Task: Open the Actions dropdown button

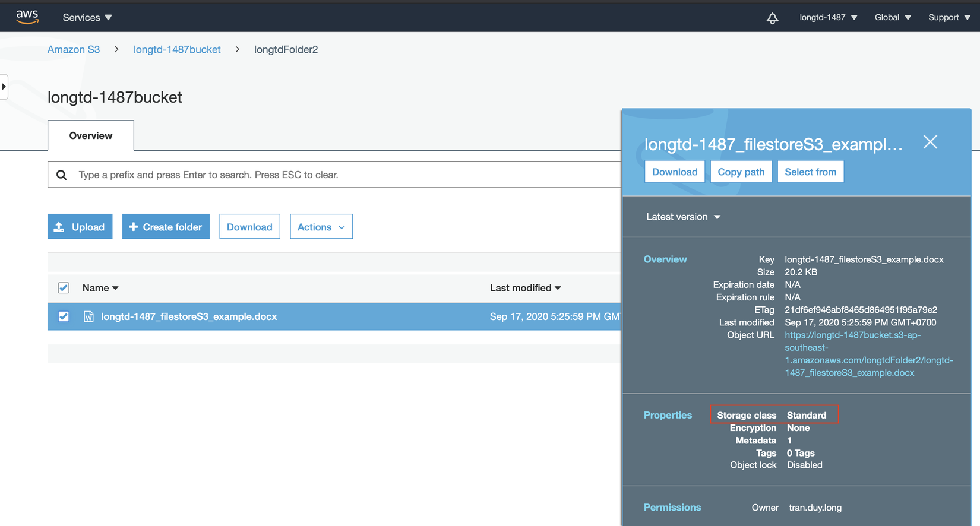Action: point(321,227)
